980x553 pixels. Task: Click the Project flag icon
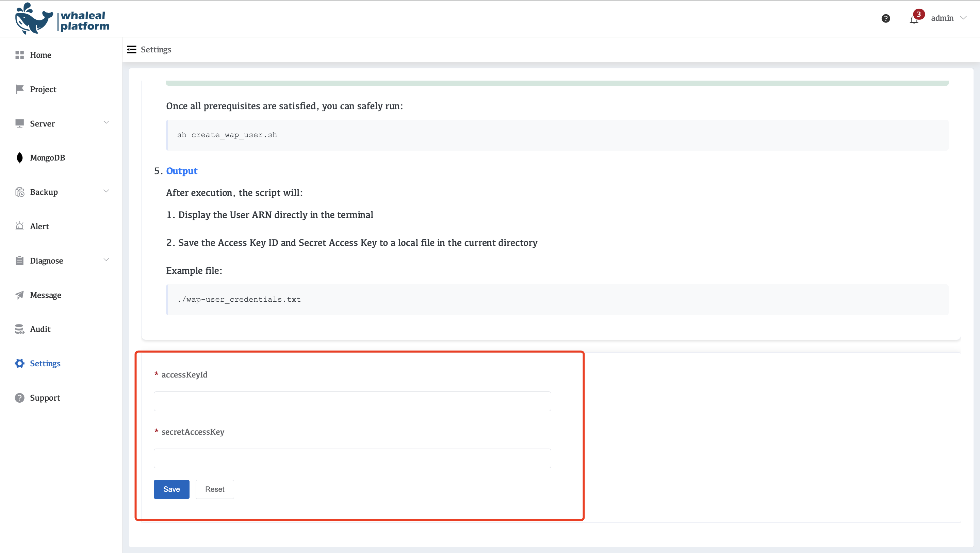point(19,89)
